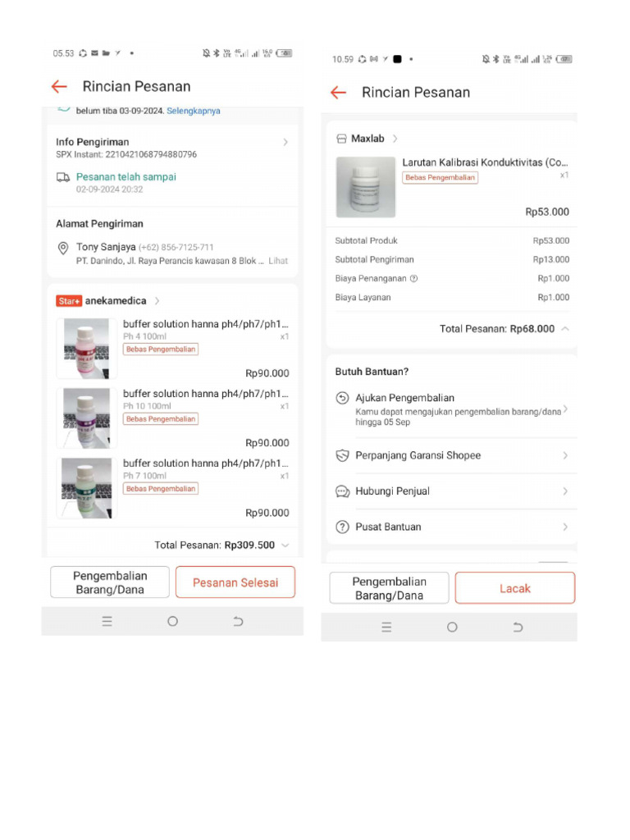Open Larutan Kalibrasi Konduktivitas product thumbnail
The height and width of the screenshot is (840, 630).
coord(366,187)
